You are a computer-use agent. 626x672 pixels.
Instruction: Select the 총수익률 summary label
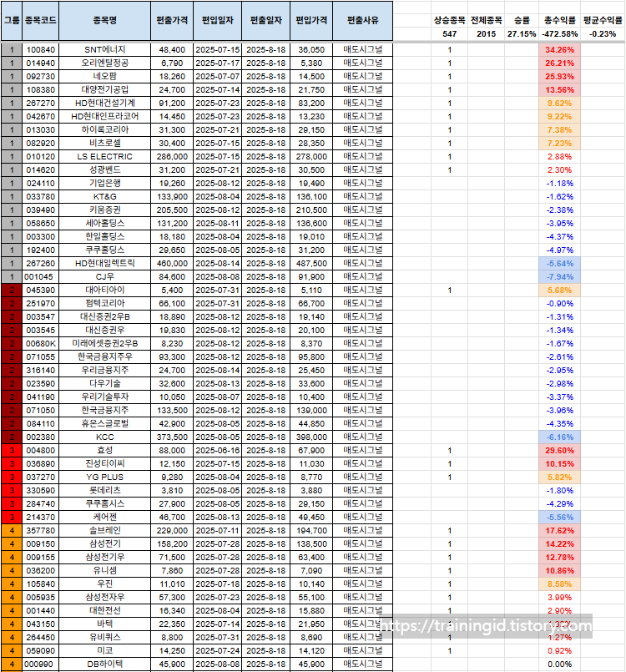[x=559, y=20]
